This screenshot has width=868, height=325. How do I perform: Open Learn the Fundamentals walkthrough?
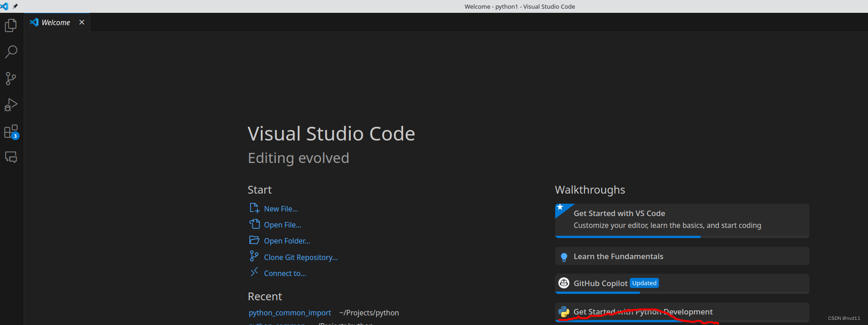(682, 256)
